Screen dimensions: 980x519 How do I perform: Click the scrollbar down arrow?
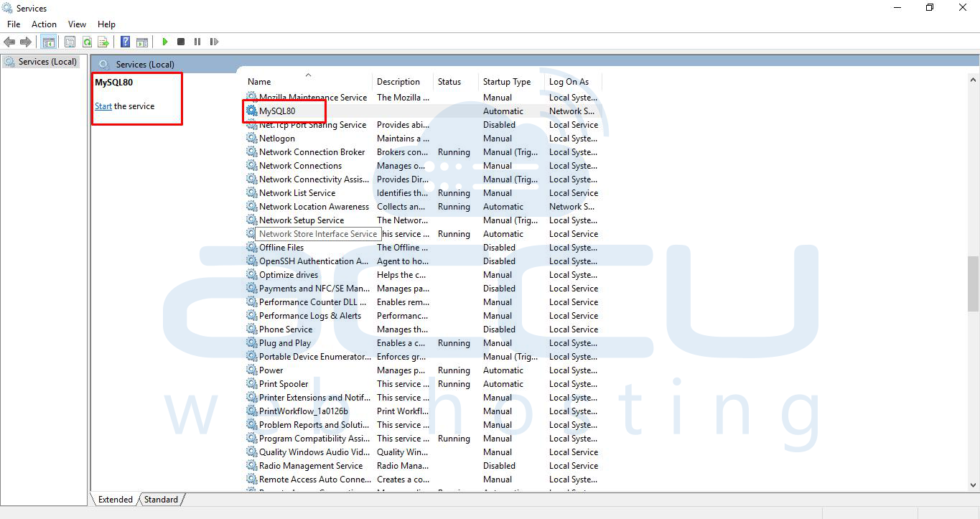(973, 485)
